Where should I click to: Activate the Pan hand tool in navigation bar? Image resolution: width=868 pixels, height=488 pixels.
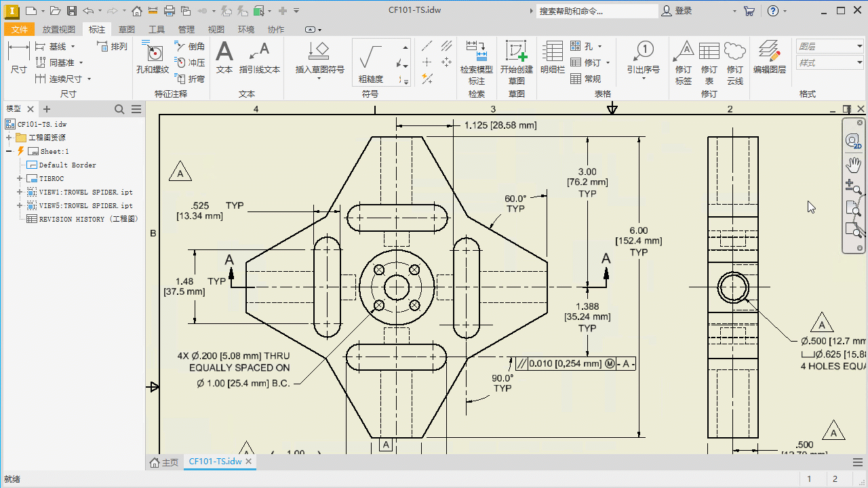point(854,163)
